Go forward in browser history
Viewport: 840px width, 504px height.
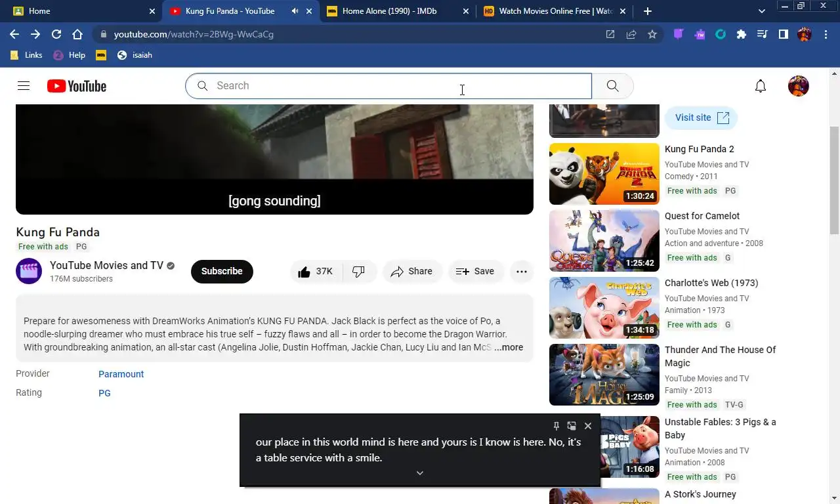click(x=35, y=34)
